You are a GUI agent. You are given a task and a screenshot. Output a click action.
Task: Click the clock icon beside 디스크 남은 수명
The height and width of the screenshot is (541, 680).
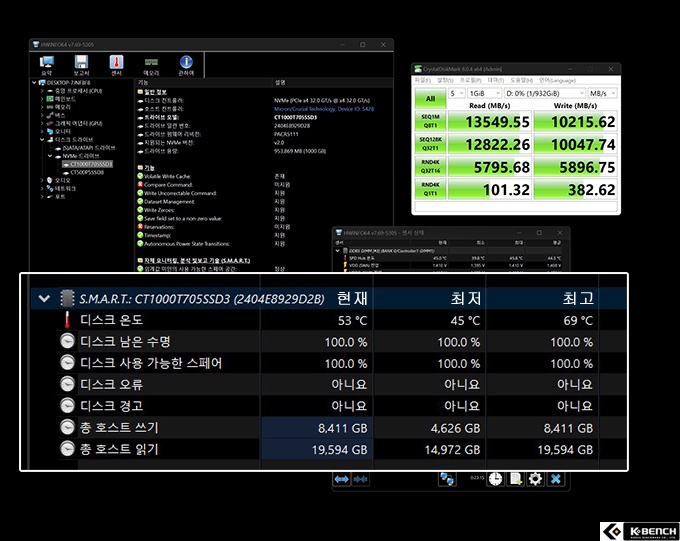[x=67, y=341]
